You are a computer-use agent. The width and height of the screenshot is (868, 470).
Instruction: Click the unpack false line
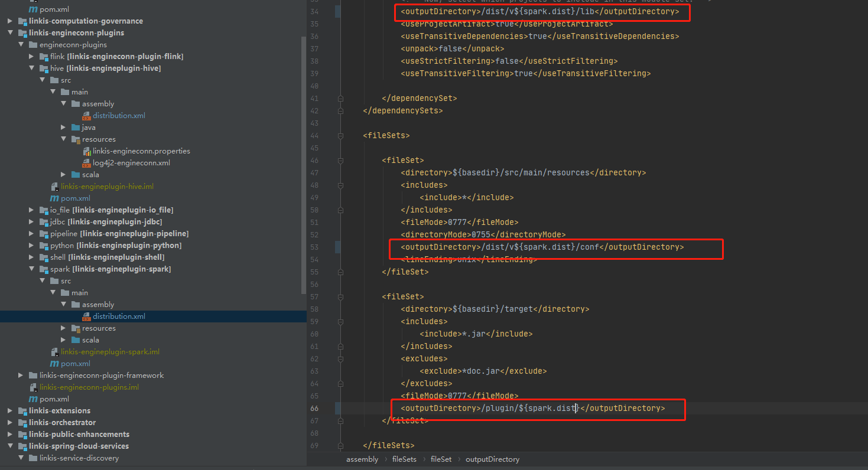[452, 48]
